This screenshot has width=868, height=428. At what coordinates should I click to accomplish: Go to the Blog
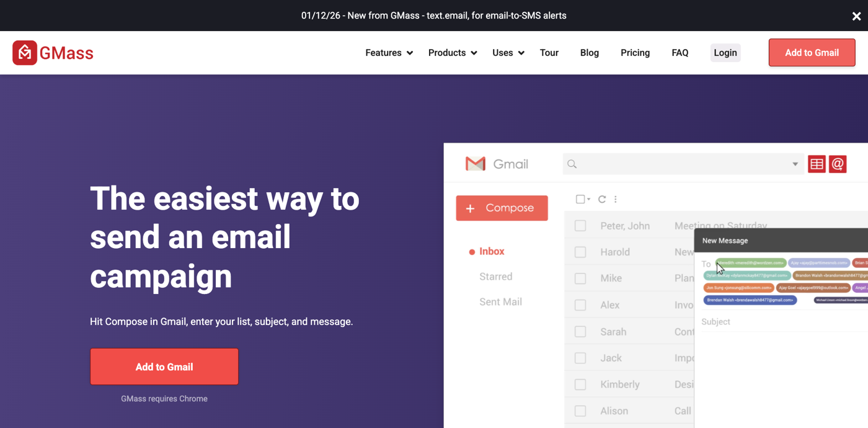(x=590, y=53)
